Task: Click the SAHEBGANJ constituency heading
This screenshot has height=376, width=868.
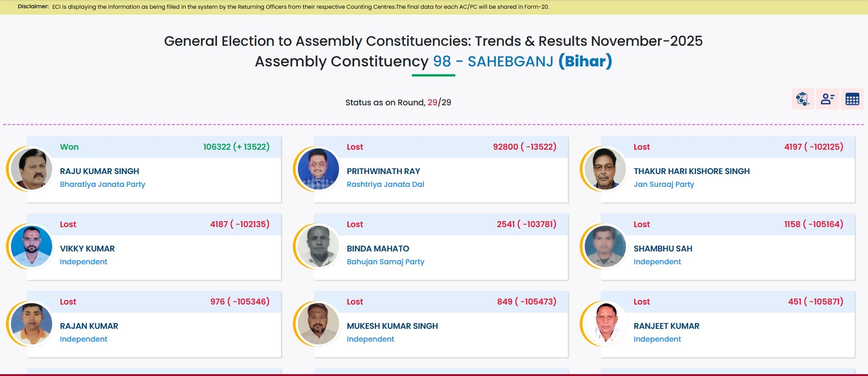Action: point(510,61)
